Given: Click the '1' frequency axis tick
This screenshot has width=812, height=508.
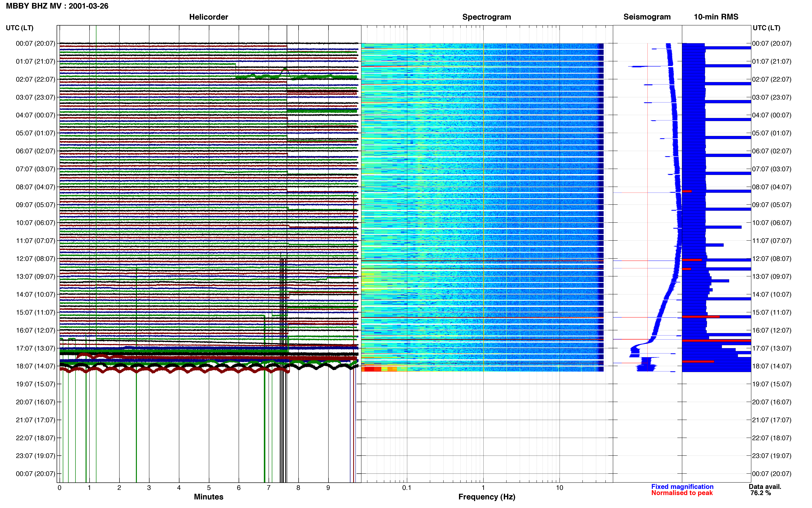Looking at the screenshot, I should [483, 487].
